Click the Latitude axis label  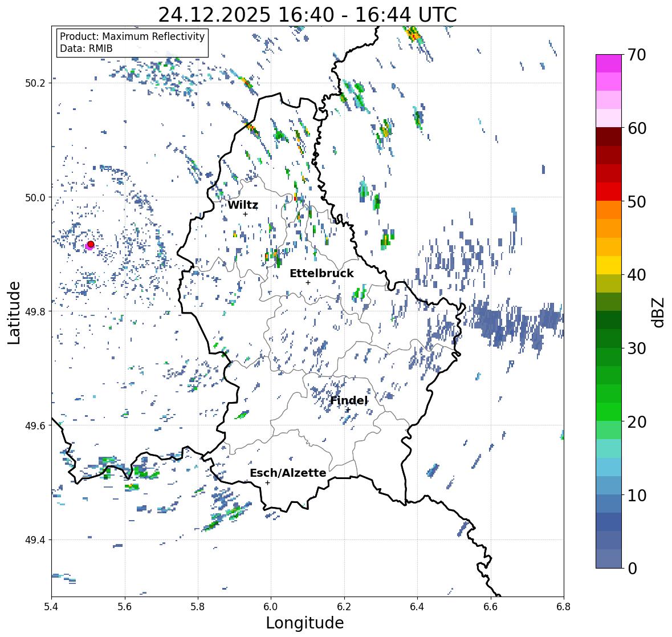point(14,313)
